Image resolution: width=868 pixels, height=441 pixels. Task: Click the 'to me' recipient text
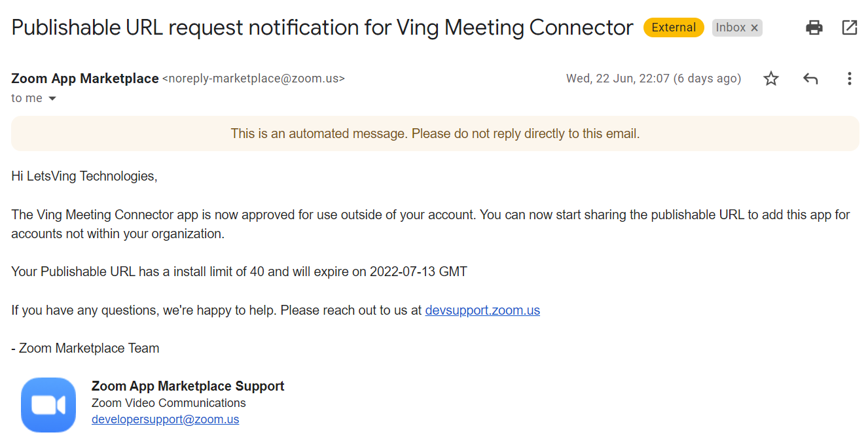[27, 98]
